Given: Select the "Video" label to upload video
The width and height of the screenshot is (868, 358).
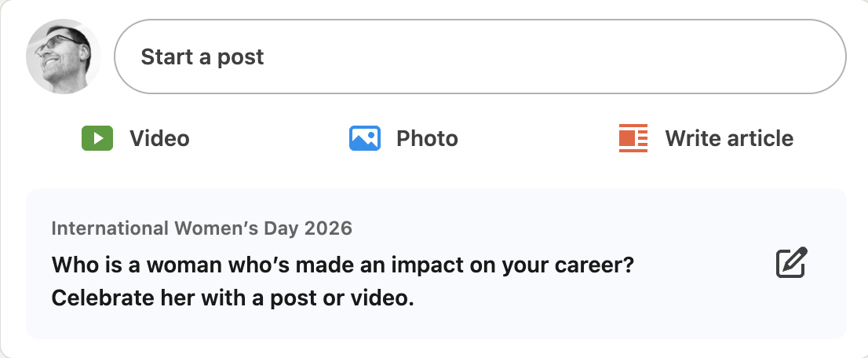Looking at the screenshot, I should (x=159, y=139).
